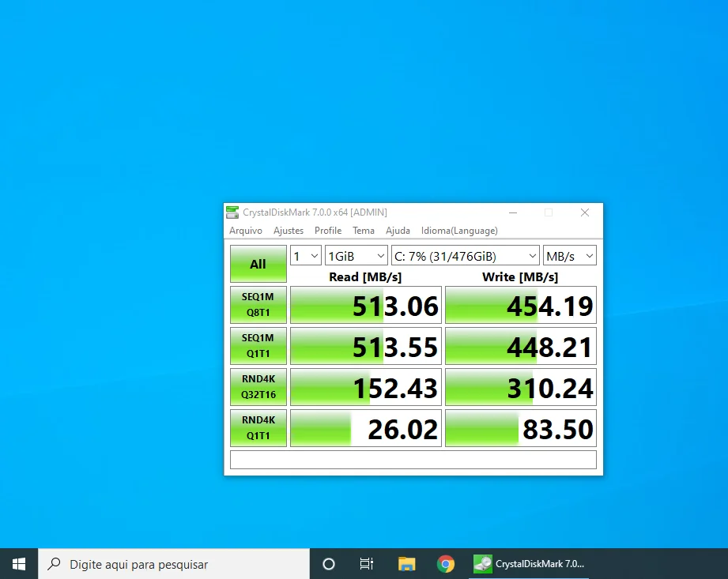The width and height of the screenshot is (728, 579).
Task: Open the Windows Start menu
Action: point(18,564)
